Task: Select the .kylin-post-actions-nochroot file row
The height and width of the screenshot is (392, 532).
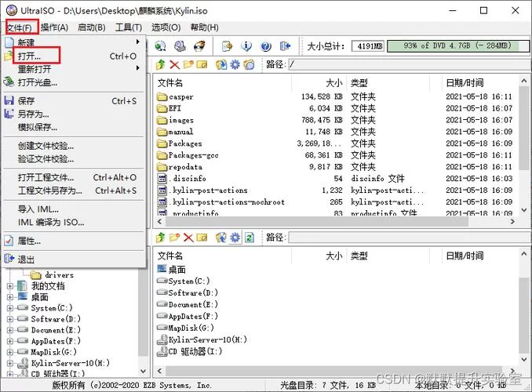Action: (336, 202)
